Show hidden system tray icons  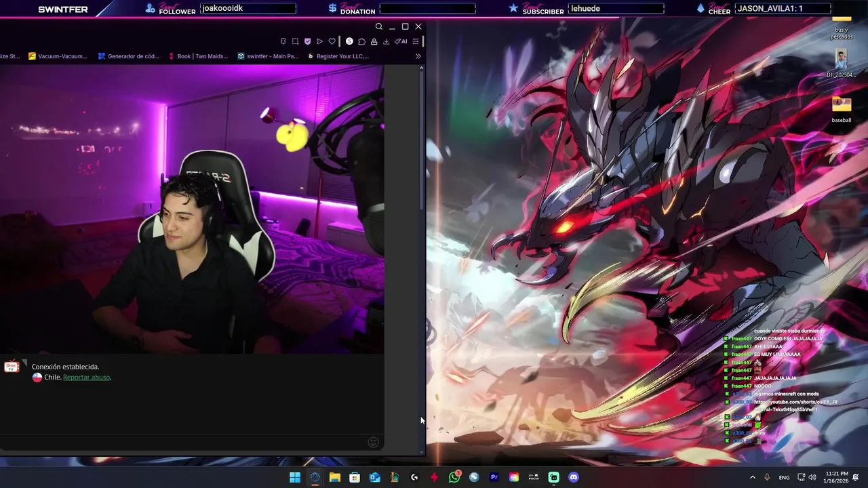pos(752,477)
